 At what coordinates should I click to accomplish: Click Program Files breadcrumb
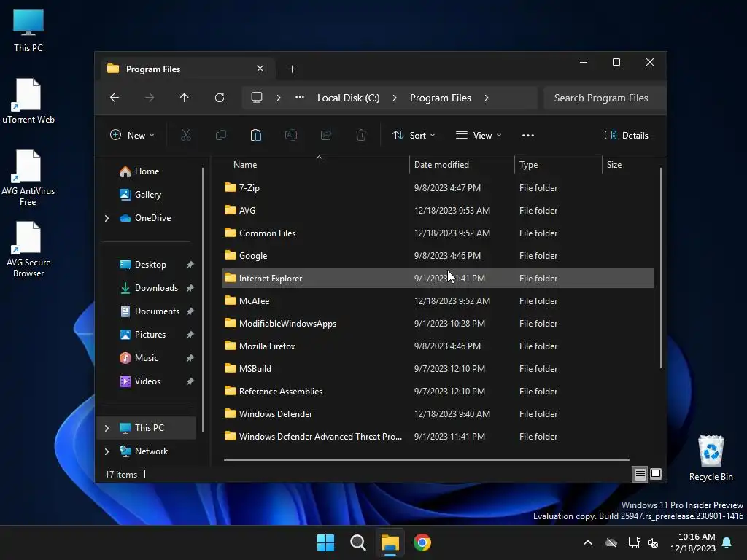440,98
